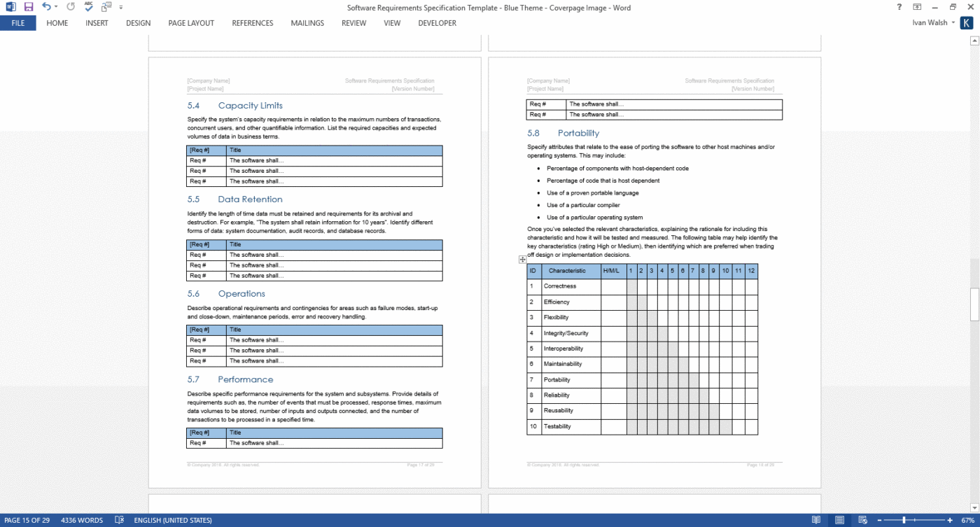Select the Spelling and Grammar check icon
980x527 pixels.
click(x=89, y=6)
